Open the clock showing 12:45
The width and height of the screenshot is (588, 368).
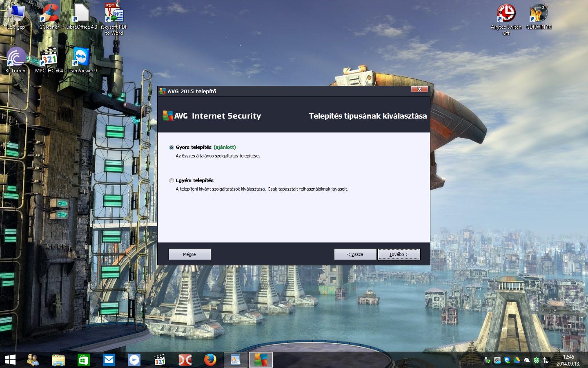568,360
